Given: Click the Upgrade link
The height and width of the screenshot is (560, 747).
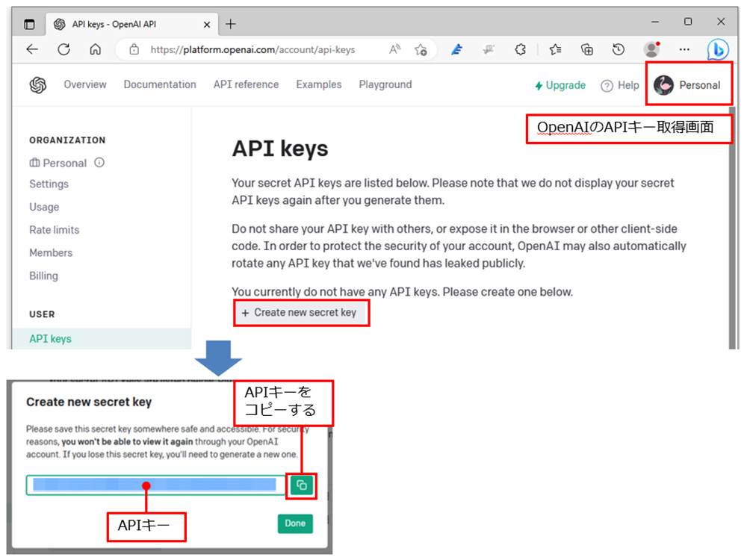Looking at the screenshot, I should pos(560,85).
